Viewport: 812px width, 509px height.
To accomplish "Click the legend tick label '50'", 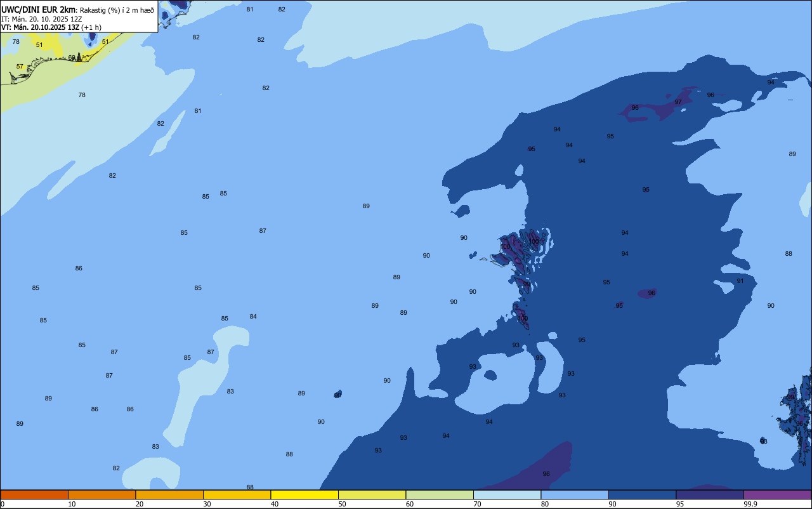I will tap(342, 504).
